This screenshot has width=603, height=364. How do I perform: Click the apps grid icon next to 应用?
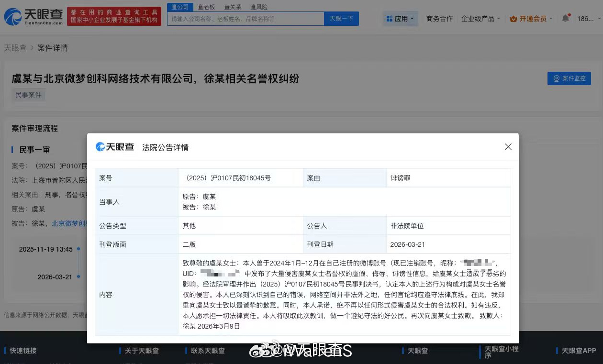[x=390, y=18]
